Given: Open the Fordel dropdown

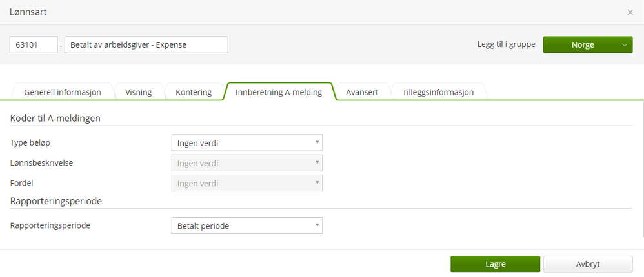Looking at the screenshot, I should tap(247, 183).
